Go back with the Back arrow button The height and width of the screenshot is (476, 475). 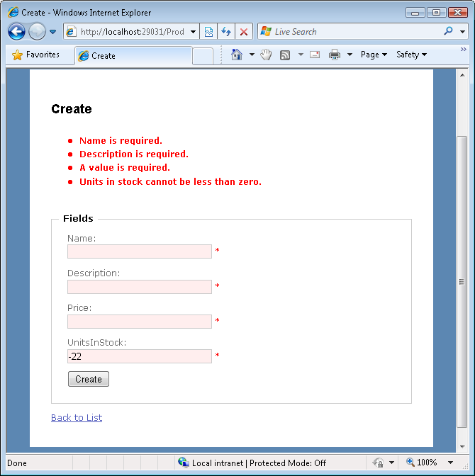pos(16,31)
